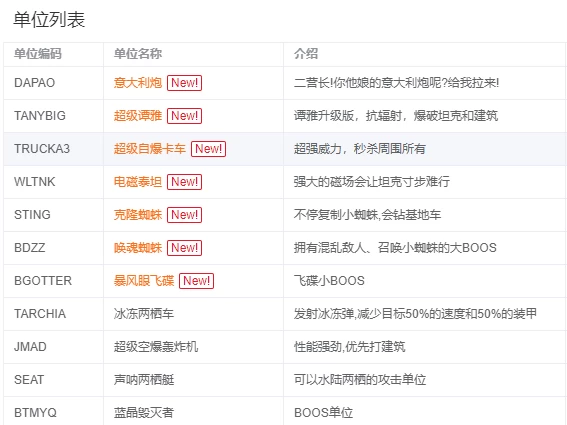This screenshot has width=567, height=425.
Task: Select the 唤魂蜘蛛 unit link
Action: pos(138,248)
